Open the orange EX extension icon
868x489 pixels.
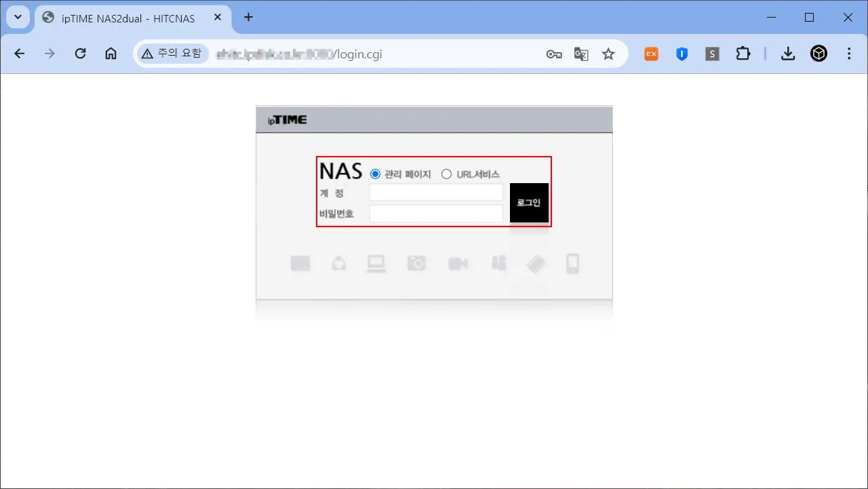pos(651,54)
